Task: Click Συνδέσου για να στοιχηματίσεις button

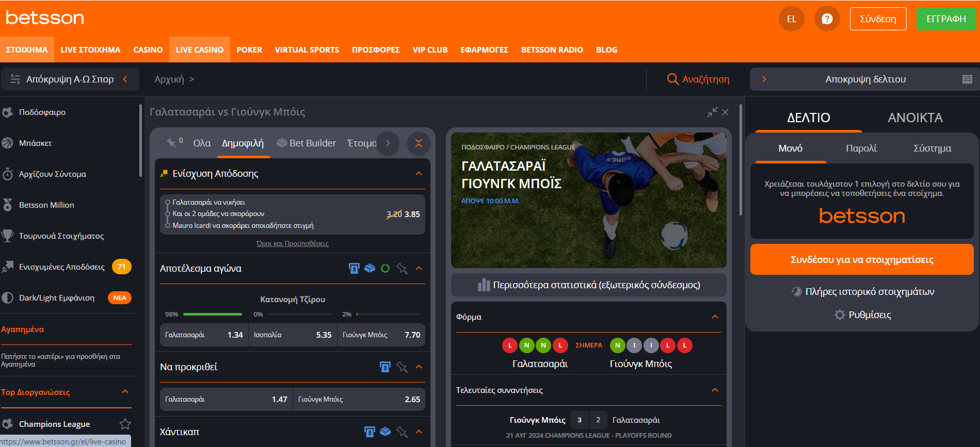Action: click(x=862, y=259)
